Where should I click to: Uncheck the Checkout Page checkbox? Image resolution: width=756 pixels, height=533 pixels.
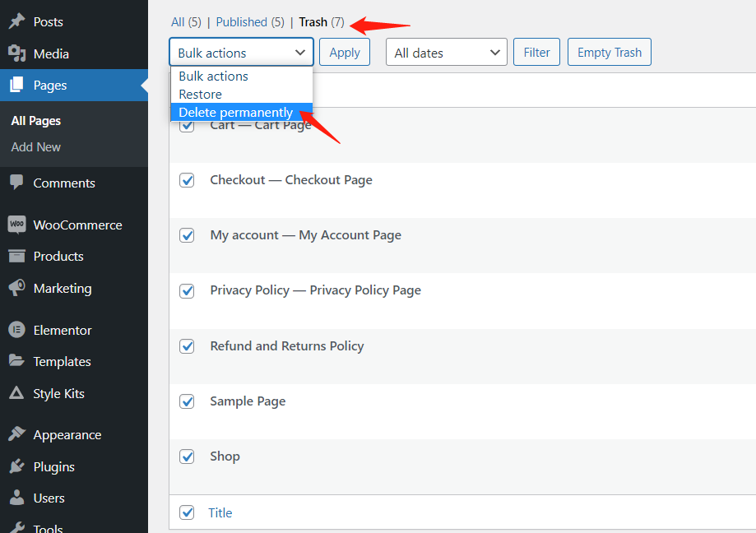[187, 180]
